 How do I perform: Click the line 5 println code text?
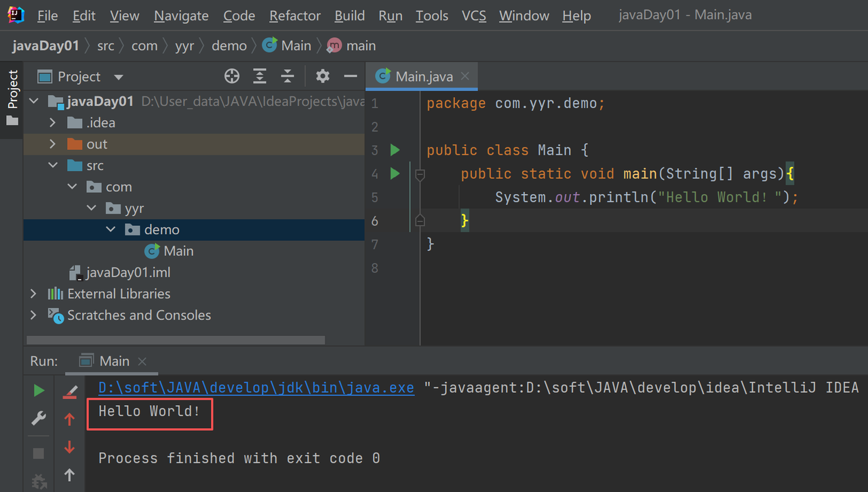[646, 197]
